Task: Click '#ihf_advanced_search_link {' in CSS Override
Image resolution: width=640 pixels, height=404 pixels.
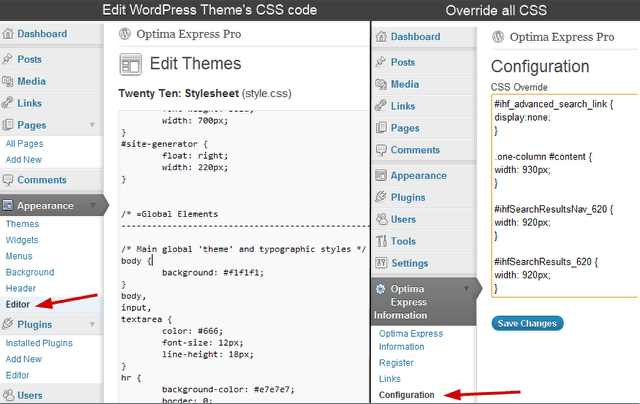Action: click(554, 104)
